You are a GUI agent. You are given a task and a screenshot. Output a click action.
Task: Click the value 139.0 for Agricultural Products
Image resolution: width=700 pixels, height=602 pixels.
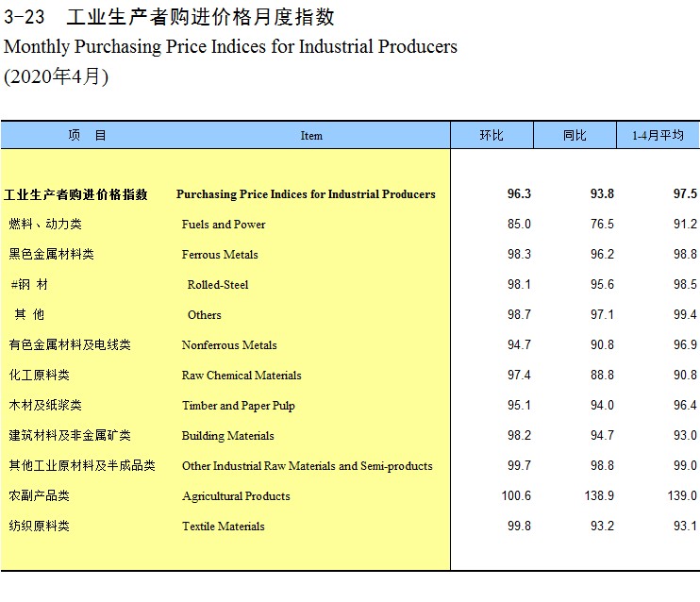[683, 495]
